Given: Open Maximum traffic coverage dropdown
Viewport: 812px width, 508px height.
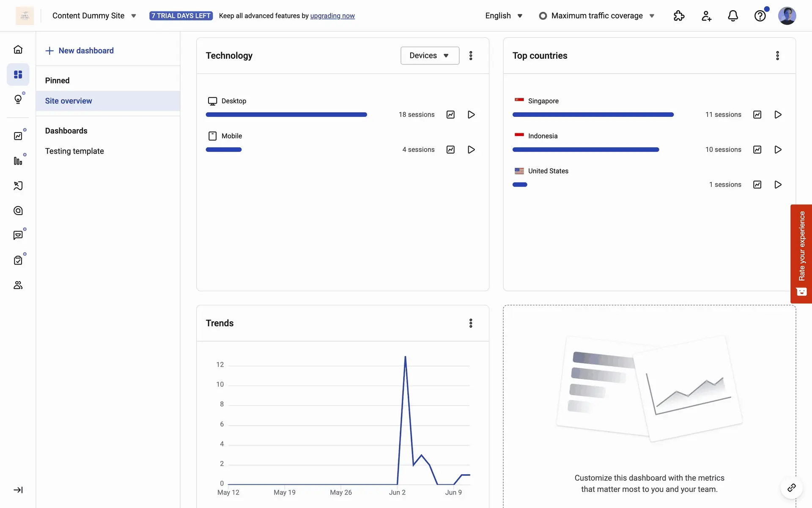Looking at the screenshot, I should point(597,16).
